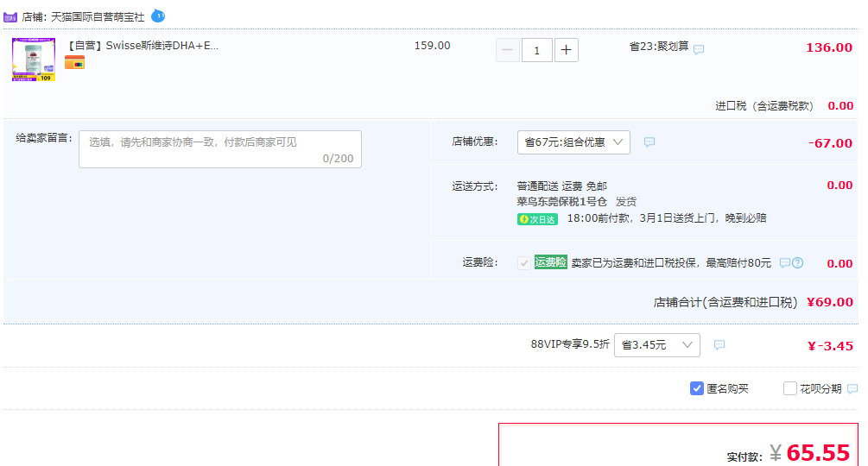Click the credit card icon under product title
868x466 pixels.
click(75, 62)
